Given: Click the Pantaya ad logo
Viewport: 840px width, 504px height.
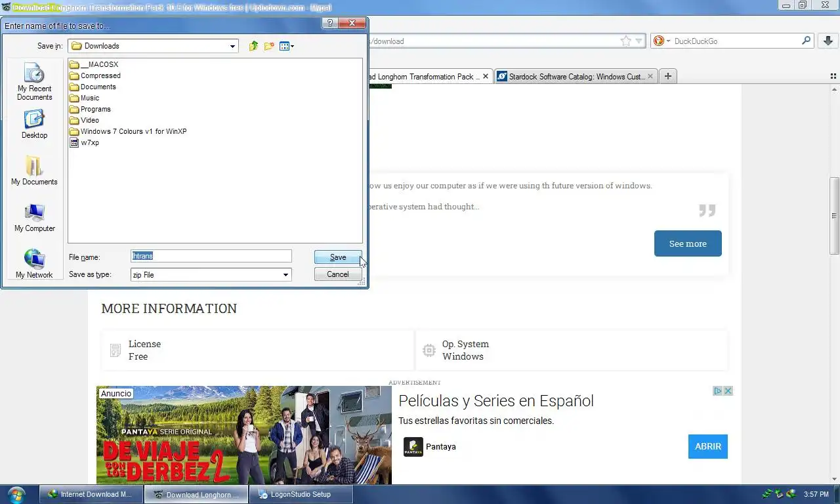Looking at the screenshot, I should (413, 447).
